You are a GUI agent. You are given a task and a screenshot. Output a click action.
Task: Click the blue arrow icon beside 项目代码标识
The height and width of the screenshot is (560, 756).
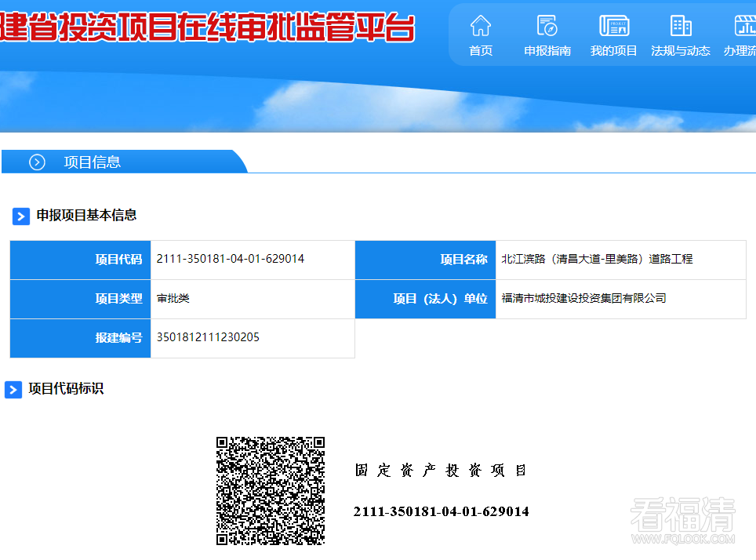point(13,389)
